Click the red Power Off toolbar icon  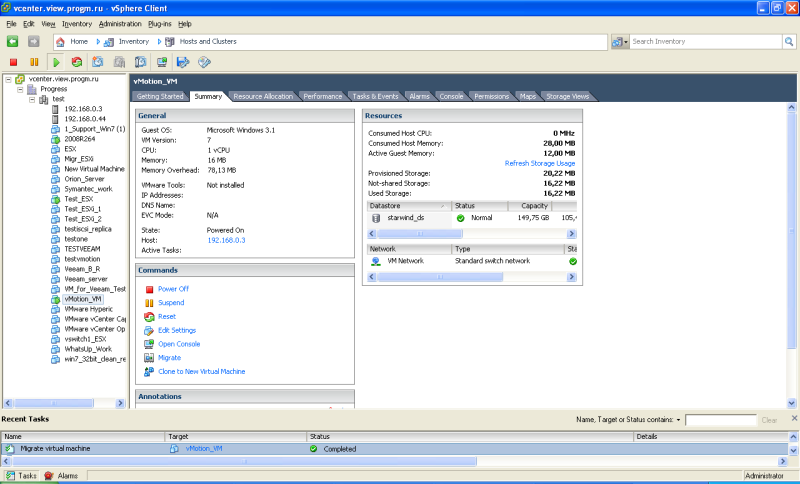coord(14,62)
